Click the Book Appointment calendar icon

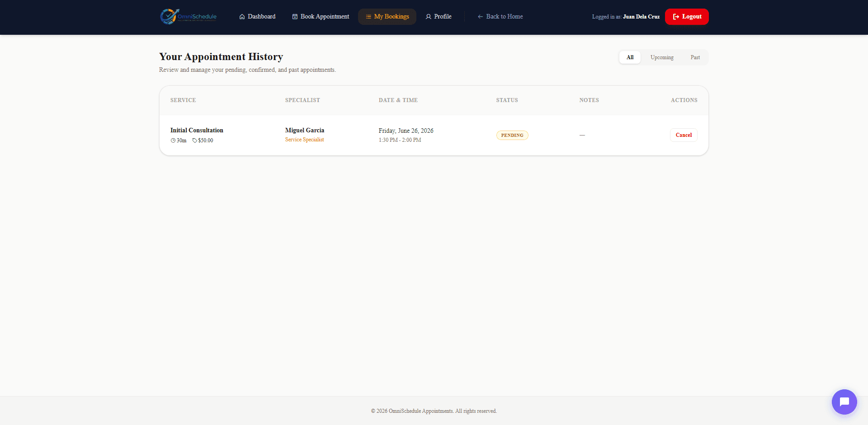[x=295, y=17]
